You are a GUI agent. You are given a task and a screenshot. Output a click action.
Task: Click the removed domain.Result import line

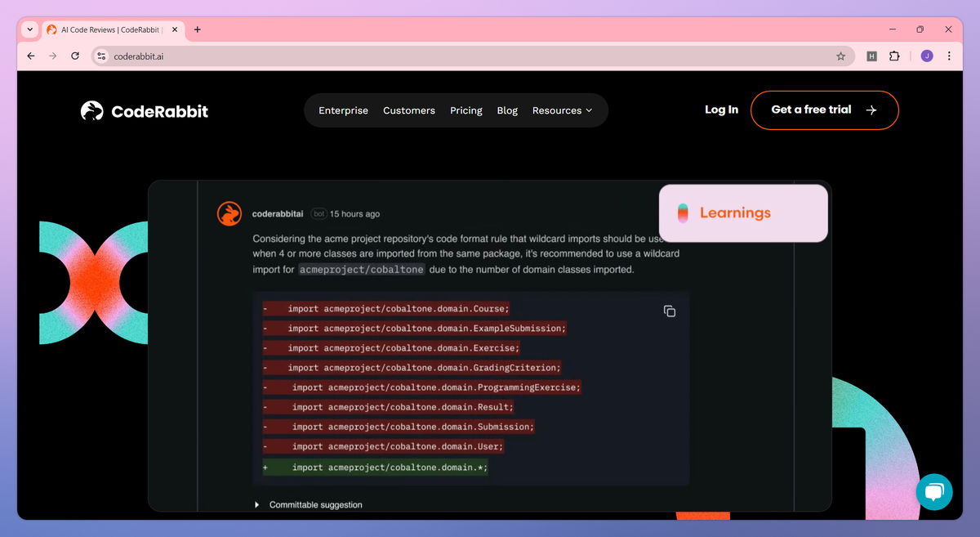coord(389,407)
